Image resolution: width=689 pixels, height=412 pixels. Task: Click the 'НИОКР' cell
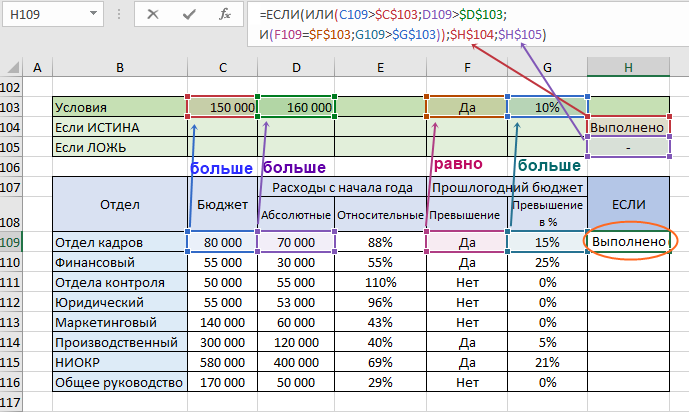(x=120, y=362)
